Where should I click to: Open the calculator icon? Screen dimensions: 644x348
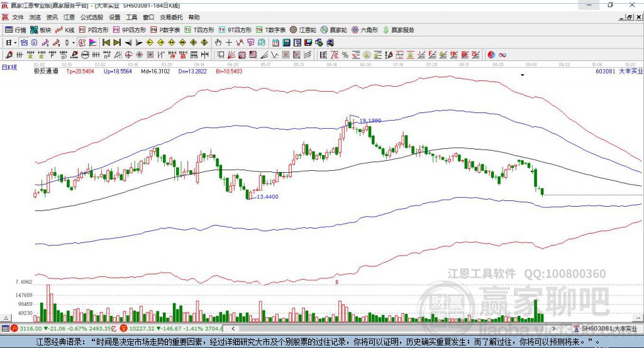coord(286,43)
